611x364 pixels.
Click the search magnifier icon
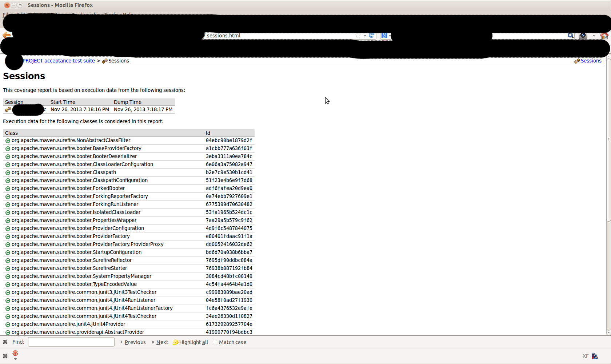(571, 36)
